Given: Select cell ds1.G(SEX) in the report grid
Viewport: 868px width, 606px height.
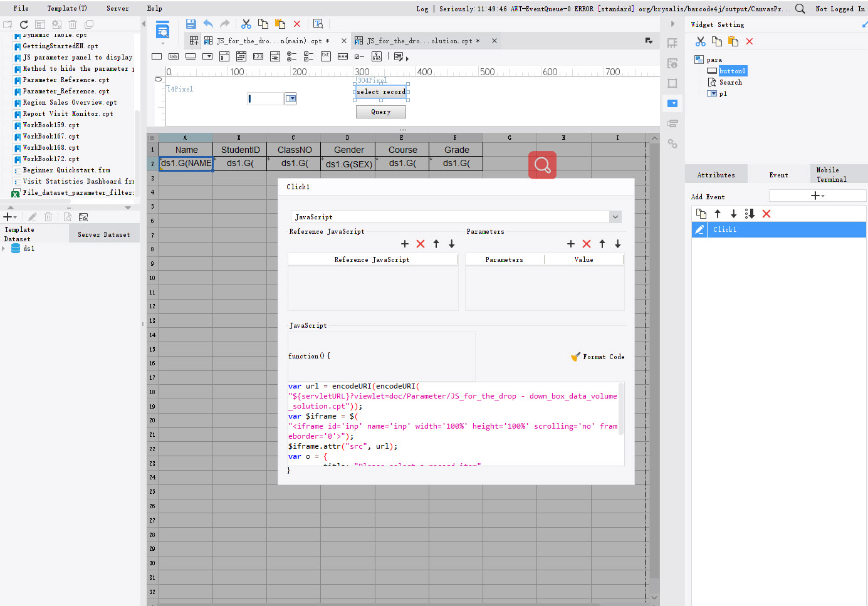Looking at the screenshot, I should tap(348, 164).
